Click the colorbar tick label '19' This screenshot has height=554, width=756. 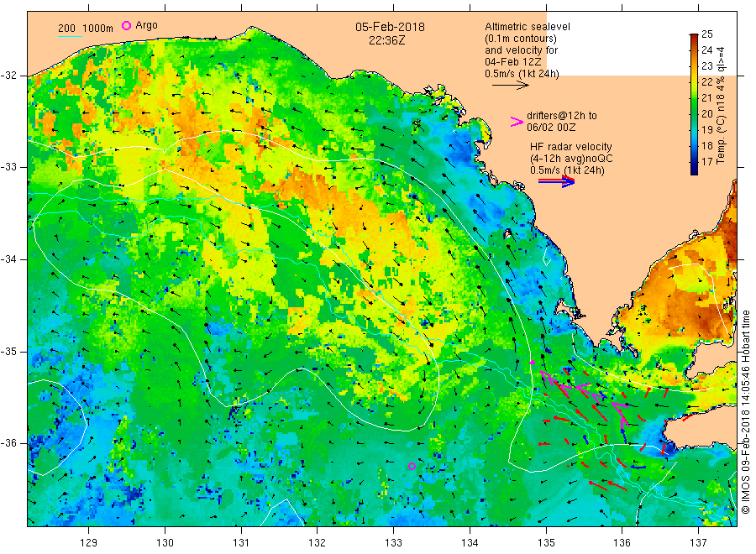pos(706,129)
